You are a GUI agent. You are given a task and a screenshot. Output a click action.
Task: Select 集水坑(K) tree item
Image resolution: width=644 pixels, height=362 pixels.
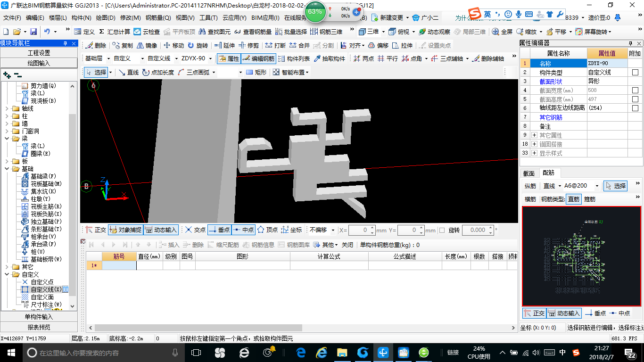click(43, 191)
